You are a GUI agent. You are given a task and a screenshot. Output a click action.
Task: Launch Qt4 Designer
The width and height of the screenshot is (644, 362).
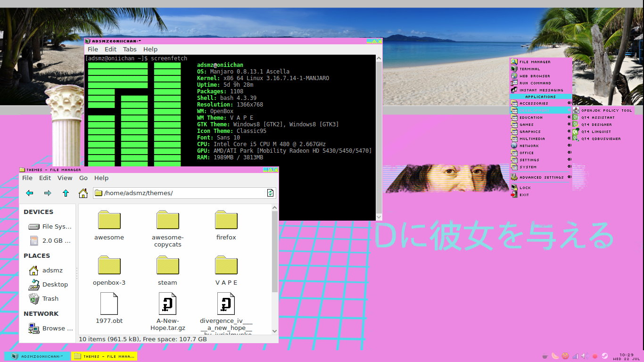click(x=603, y=124)
